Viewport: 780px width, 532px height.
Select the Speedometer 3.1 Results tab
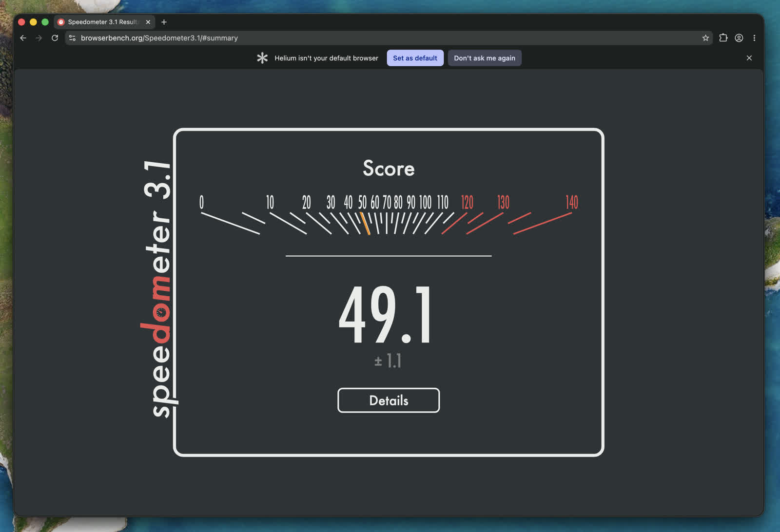pyautogui.click(x=103, y=22)
